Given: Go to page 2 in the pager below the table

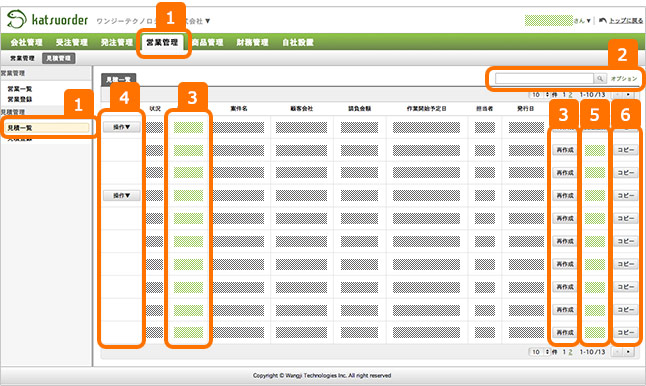Looking at the screenshot, I should click(571, 352).
